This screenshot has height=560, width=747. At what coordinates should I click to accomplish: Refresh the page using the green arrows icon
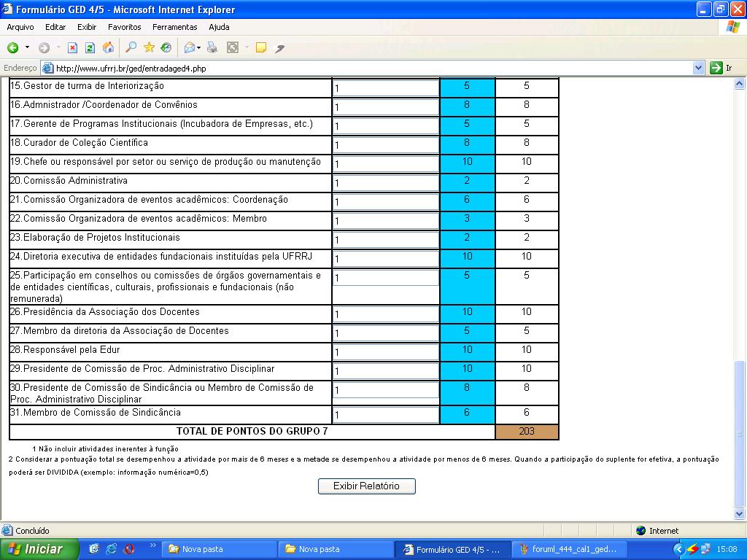pyautogui.click(x=90, y=47)
